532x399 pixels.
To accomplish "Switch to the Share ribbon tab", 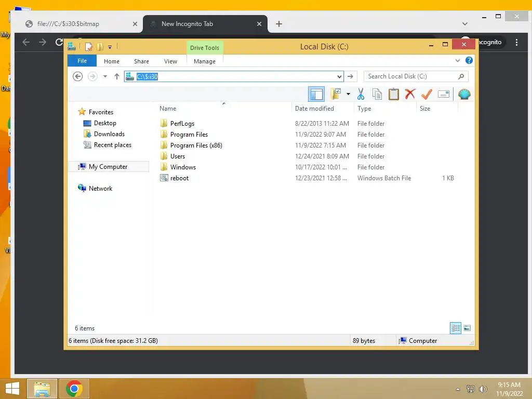I will point(141,61).
